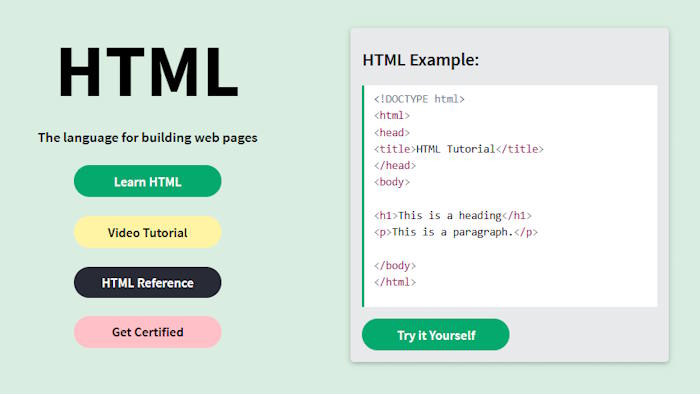Open the Learn HTML button

pos(147,181)
